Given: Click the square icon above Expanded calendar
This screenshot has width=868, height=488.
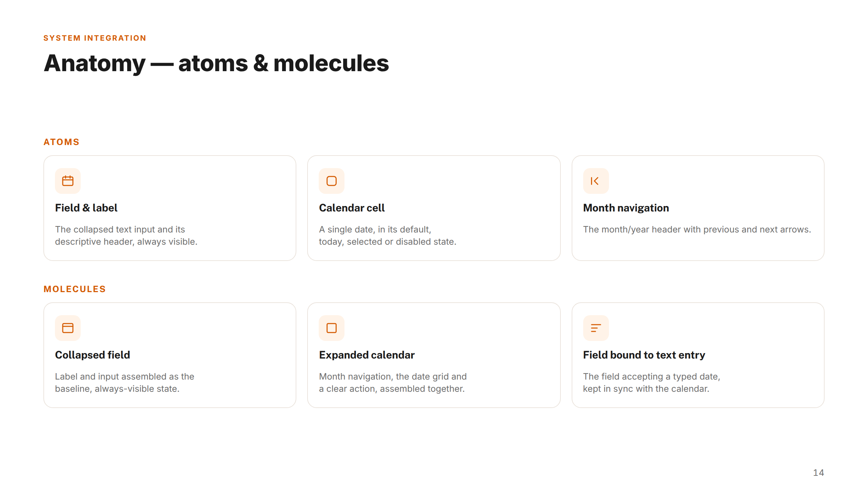Looking at the screenshot, I should [332, 328].
